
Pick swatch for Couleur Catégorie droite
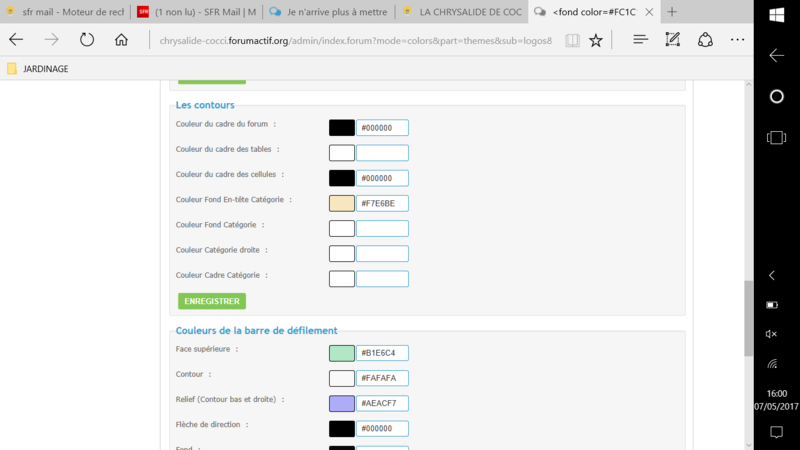(x=342, y=254)
